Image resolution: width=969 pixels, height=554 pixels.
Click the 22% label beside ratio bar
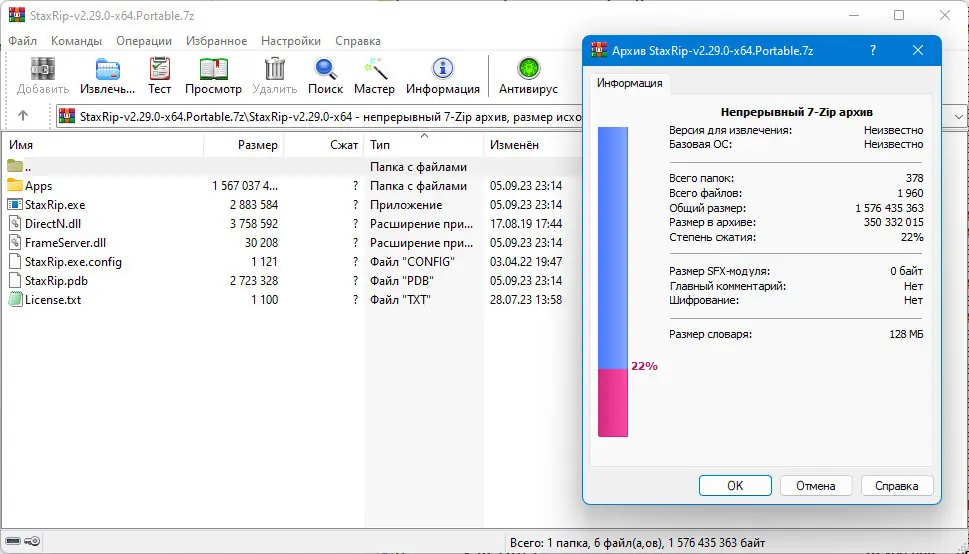click(644, 366)
